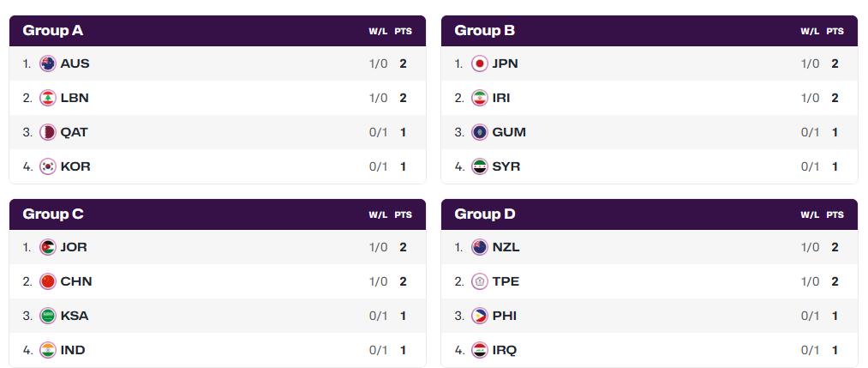
Task: Click the Chinese Taipei flag icon beside TPE
Action: pos(480,281)
